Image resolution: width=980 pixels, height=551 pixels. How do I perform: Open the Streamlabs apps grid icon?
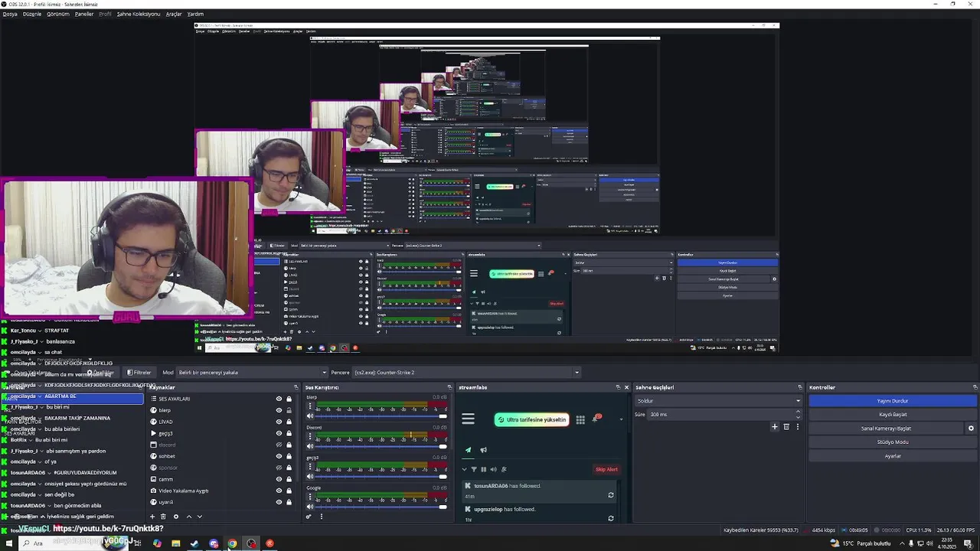click(580, 419)
